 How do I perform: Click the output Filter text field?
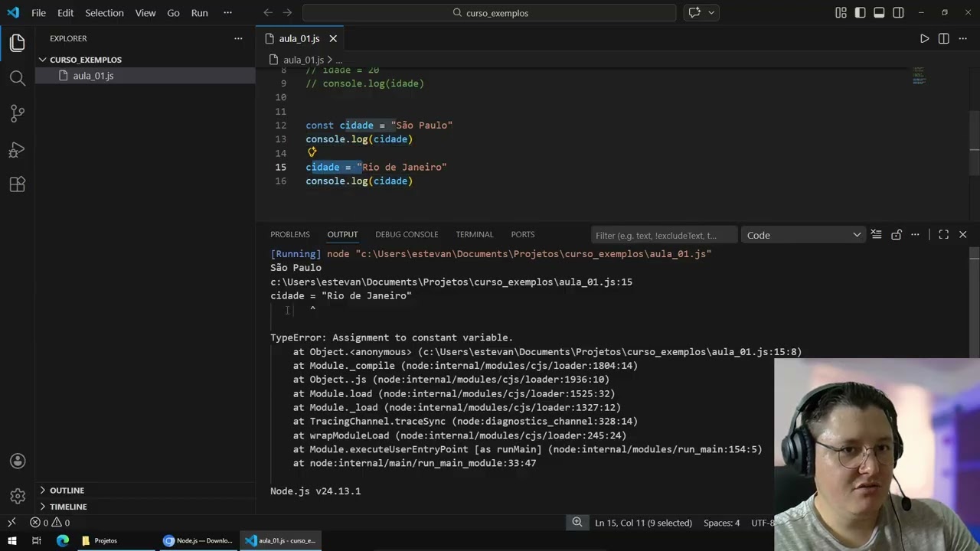point(664,235)
